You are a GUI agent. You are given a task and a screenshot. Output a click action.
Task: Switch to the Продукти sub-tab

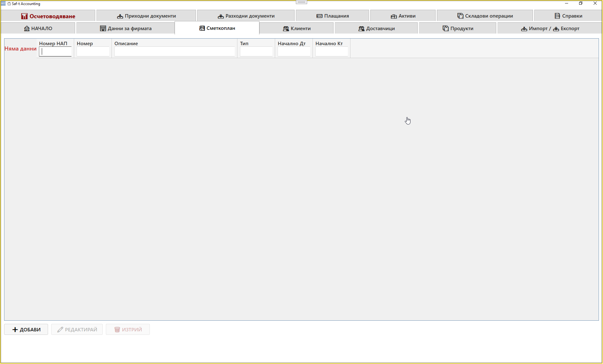(x=458, y=28)
